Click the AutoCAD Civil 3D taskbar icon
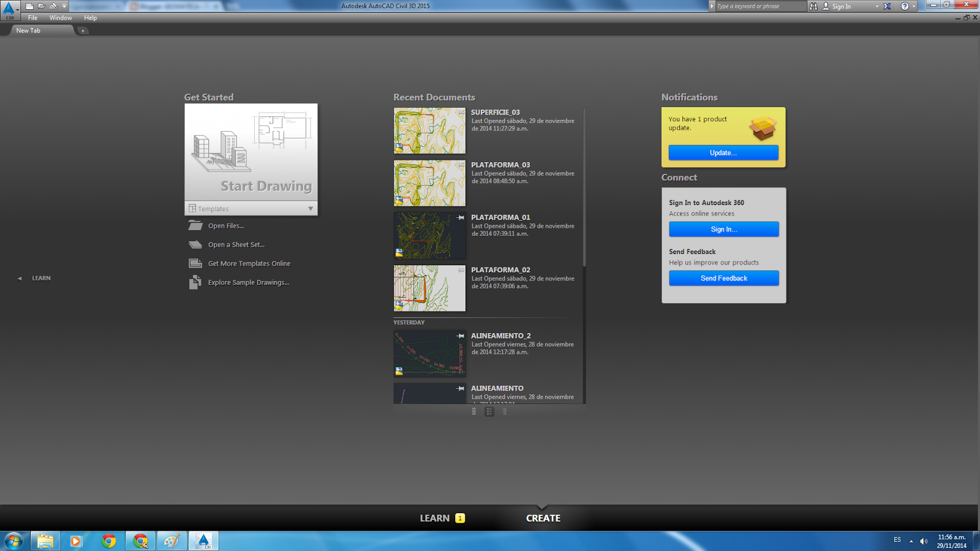Image resolution: width=980 pixels, height=551 pixels. pyautogui.click(x=203, y=541)
